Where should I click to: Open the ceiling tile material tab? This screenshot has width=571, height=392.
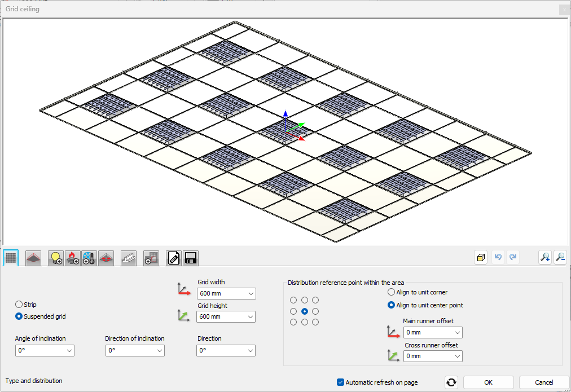(x=33, y=258)
